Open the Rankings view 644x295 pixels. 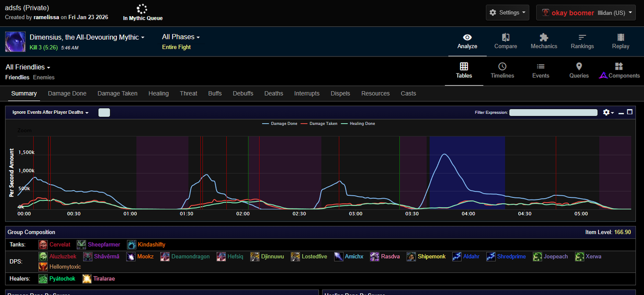pyautogui.click(x=582, y=41)
